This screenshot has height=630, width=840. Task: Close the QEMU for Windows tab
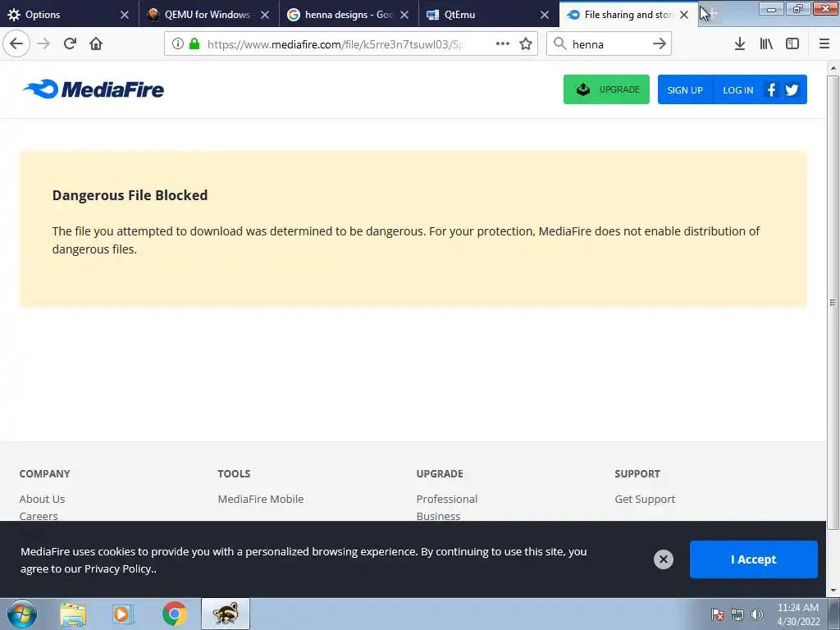pyautogui.click(x=265, y=15)
